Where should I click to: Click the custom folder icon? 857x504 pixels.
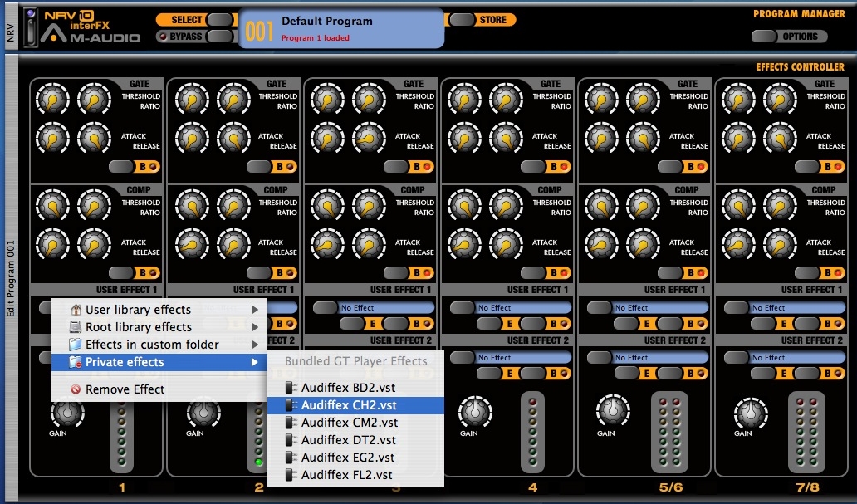click(x=76, y=345)
